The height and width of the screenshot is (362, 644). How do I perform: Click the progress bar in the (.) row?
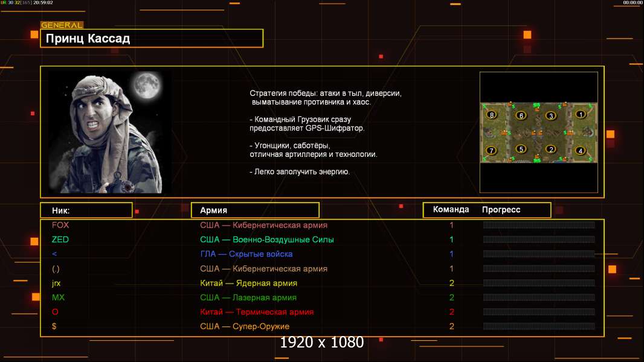(539, 269)
